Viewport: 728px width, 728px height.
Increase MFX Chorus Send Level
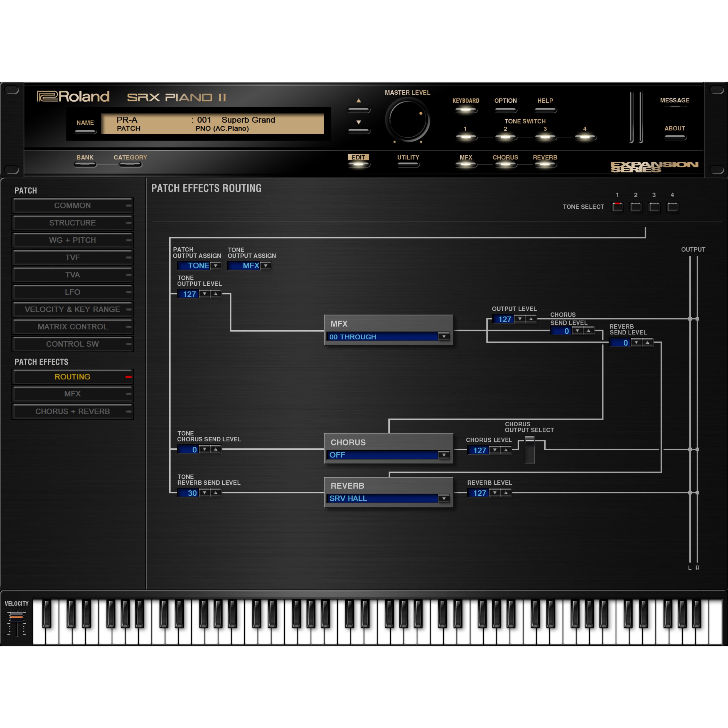[588, 331]
